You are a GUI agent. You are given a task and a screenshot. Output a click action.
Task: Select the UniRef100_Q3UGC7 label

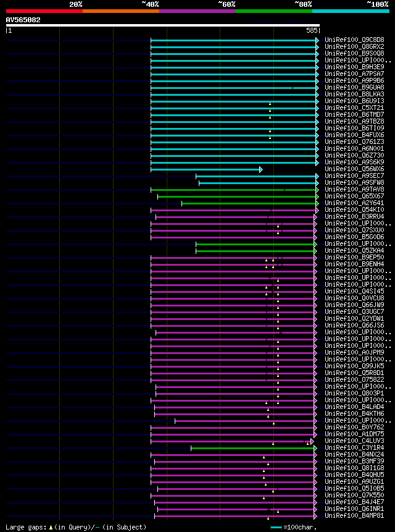[354, 311]
